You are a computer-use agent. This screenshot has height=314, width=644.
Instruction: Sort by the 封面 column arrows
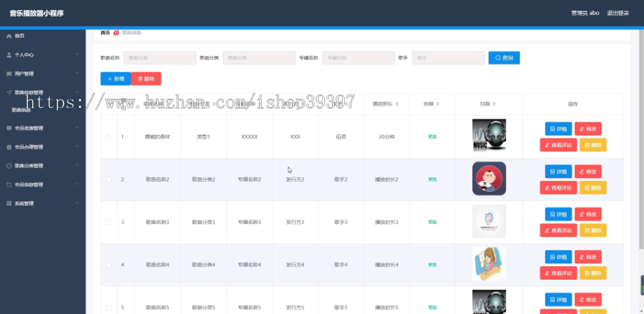point(494,104)
